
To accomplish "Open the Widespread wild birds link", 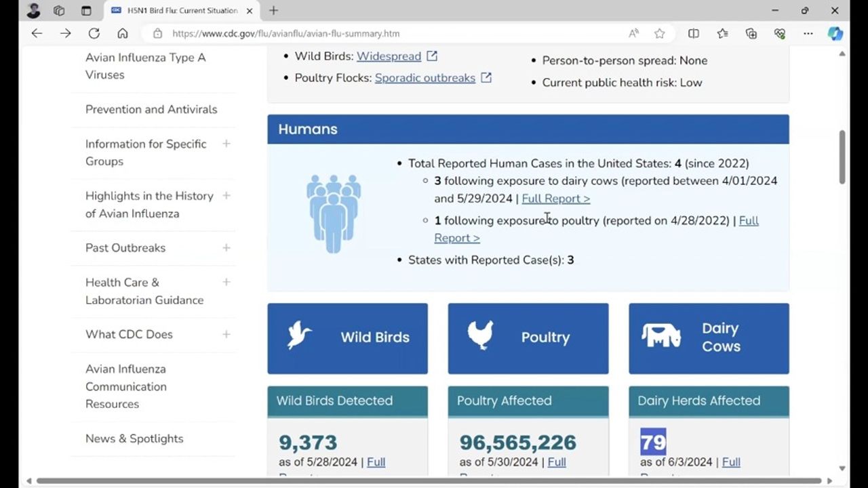I will pos(389,56).
